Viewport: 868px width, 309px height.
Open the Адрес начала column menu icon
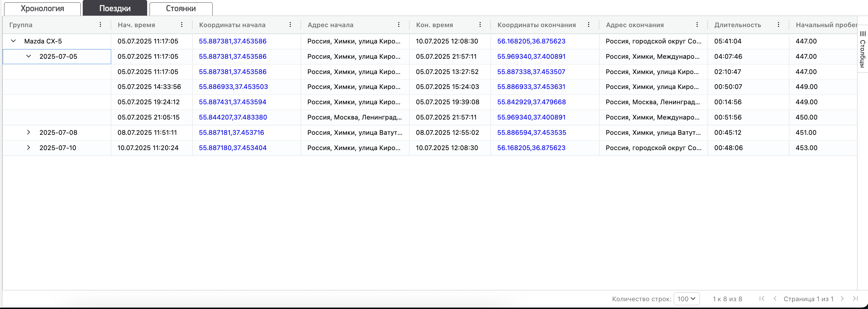[399, 25]
